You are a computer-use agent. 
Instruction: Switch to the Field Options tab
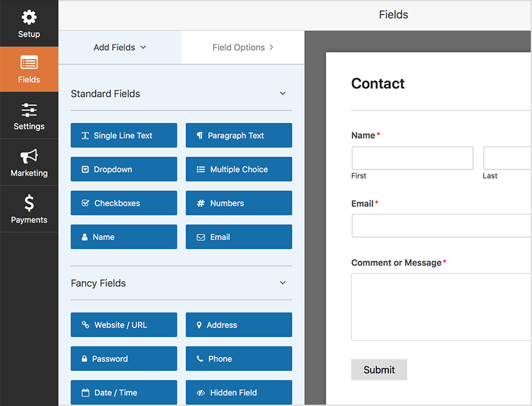(243, 47)
